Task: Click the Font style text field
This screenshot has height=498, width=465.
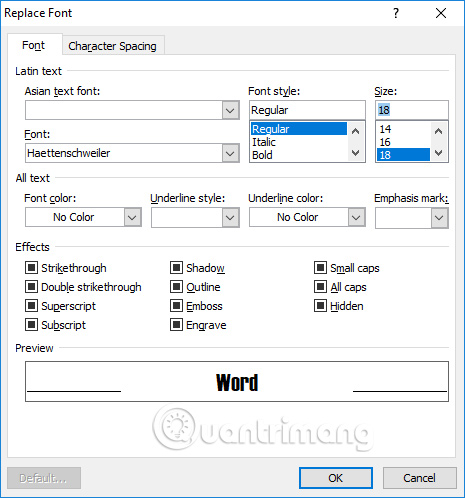Action: point(307,110)
